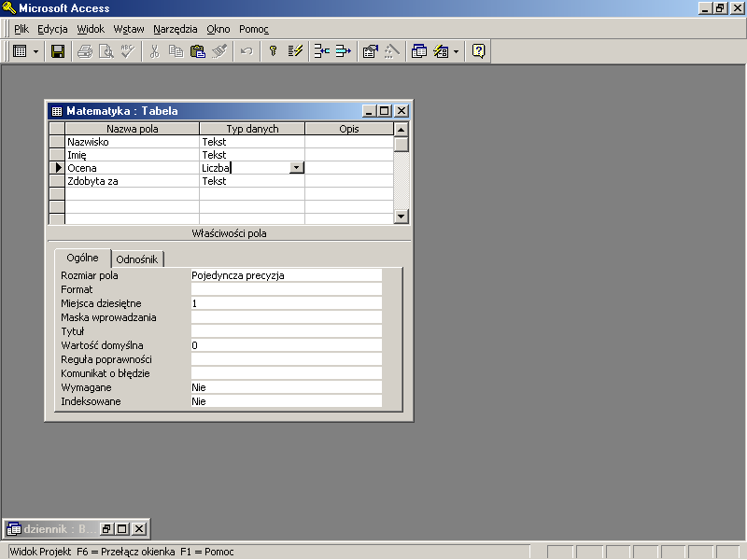Expand the New Object dropdown arrow
747x560 pixels.
pyautogui.click(x=456, y=51)
